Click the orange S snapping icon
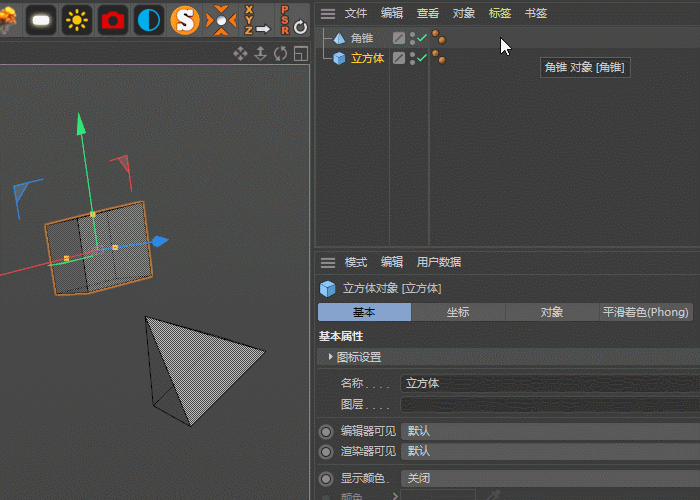The height and width of the screenshot is (500, 700). tap(185, 20)
